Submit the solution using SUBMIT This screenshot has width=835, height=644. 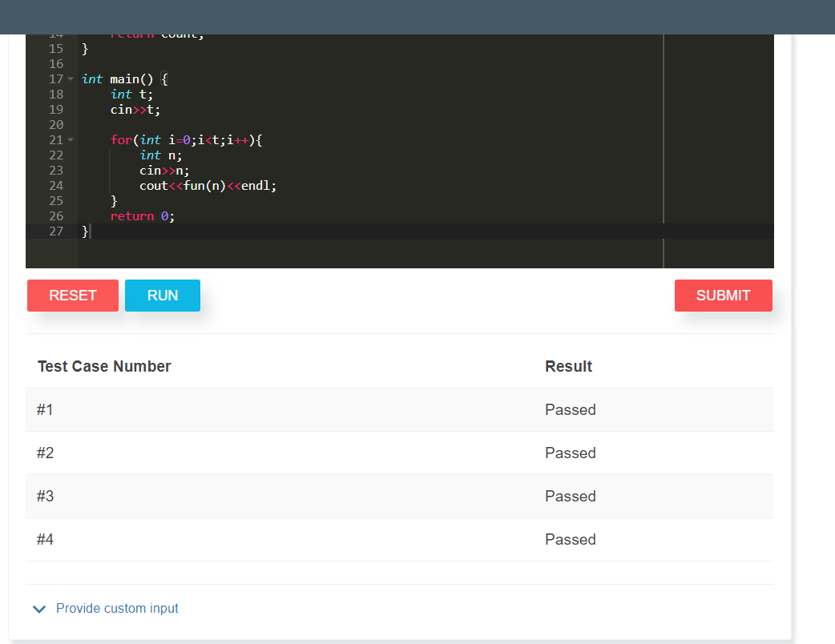[x=723, y=296]
